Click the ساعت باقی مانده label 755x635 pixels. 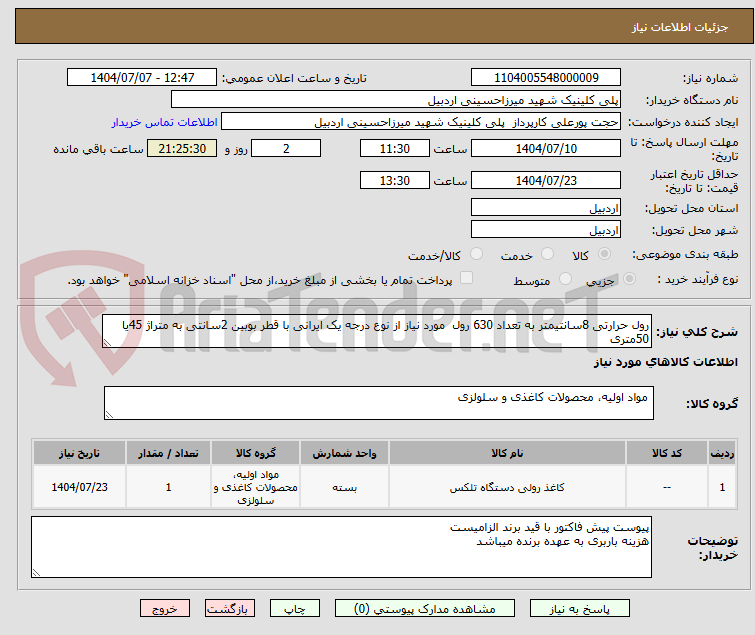98,149
